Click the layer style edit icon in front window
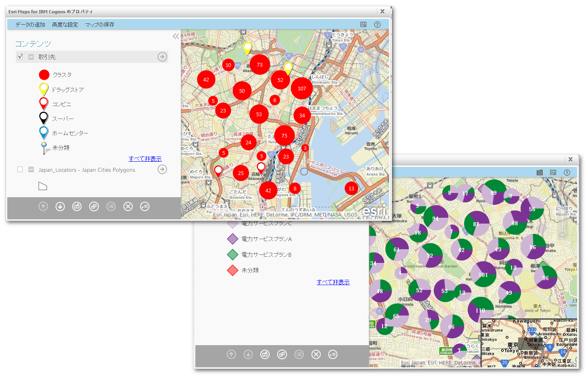The width and height of the screenshot is (588, 377). 77,206
